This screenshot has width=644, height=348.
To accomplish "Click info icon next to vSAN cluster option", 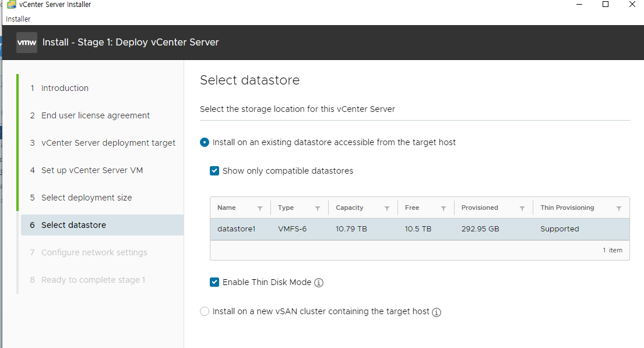I will (437, 312).
